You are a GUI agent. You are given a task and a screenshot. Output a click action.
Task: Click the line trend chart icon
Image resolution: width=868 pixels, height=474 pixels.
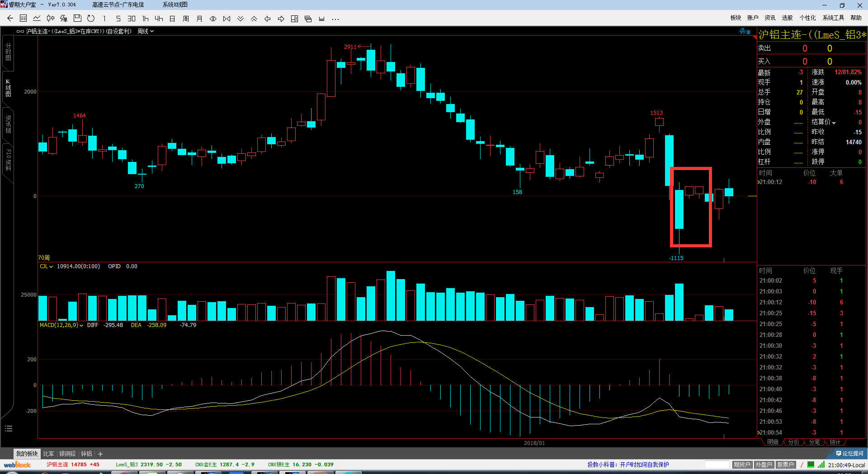(37, 19)
